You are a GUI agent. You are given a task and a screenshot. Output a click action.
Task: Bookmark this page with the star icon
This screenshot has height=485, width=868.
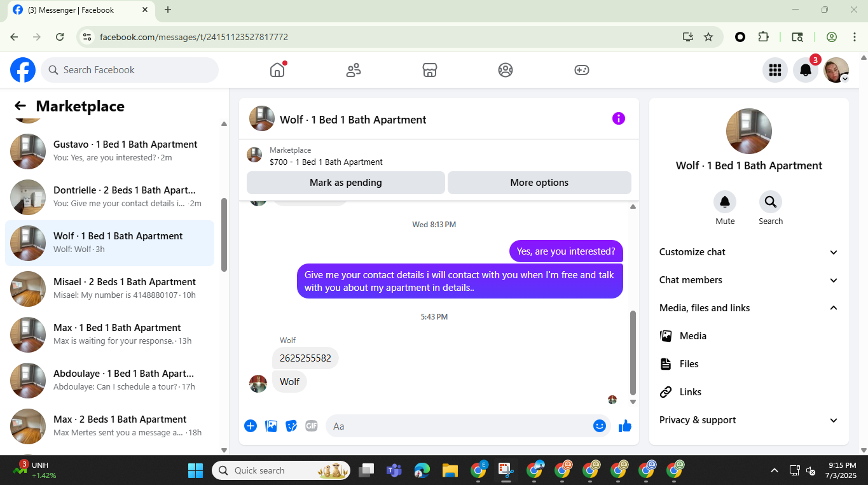708,37
